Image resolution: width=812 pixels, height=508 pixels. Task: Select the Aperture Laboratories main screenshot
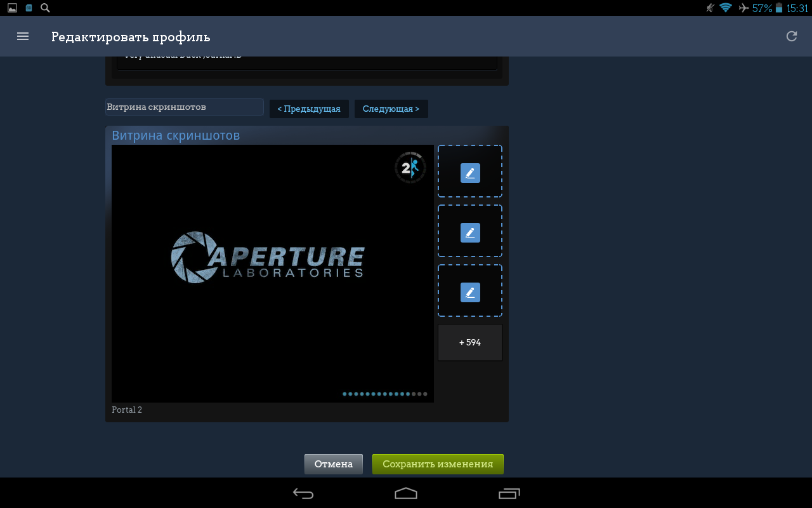point(273,274)
